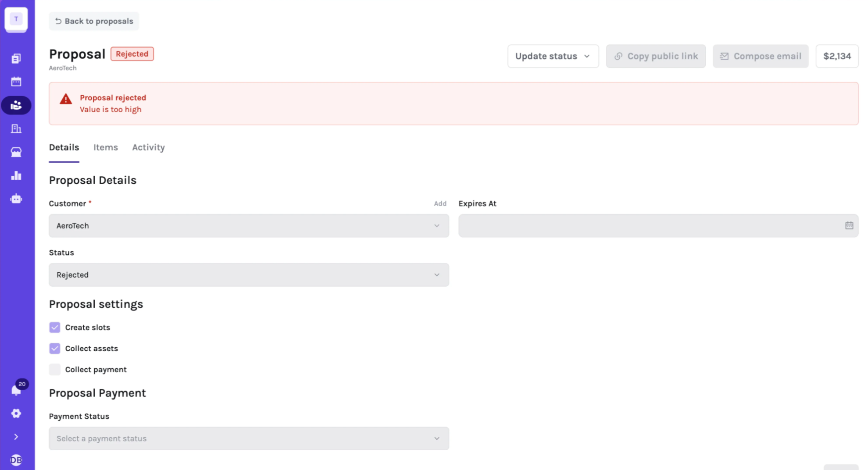Click the Add customer link
This screenshot has height=470, width=868.
coord(440,203)
